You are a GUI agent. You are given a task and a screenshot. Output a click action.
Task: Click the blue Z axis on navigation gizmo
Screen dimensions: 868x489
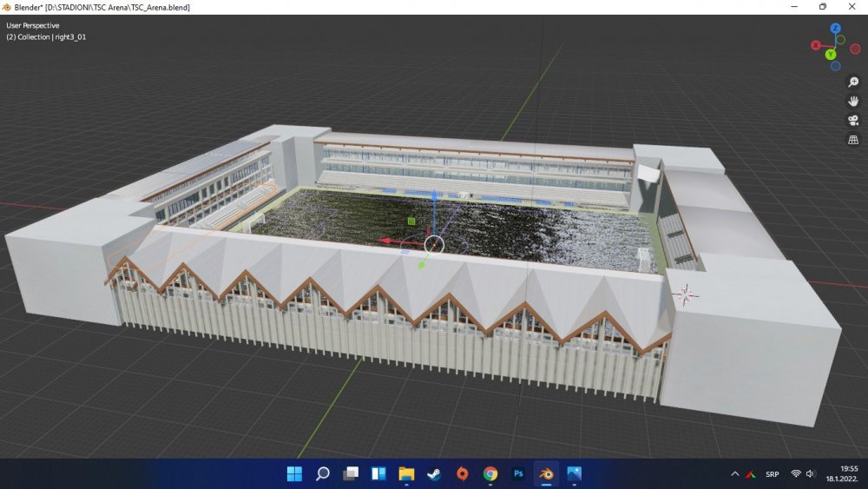[x=835, y=29]
